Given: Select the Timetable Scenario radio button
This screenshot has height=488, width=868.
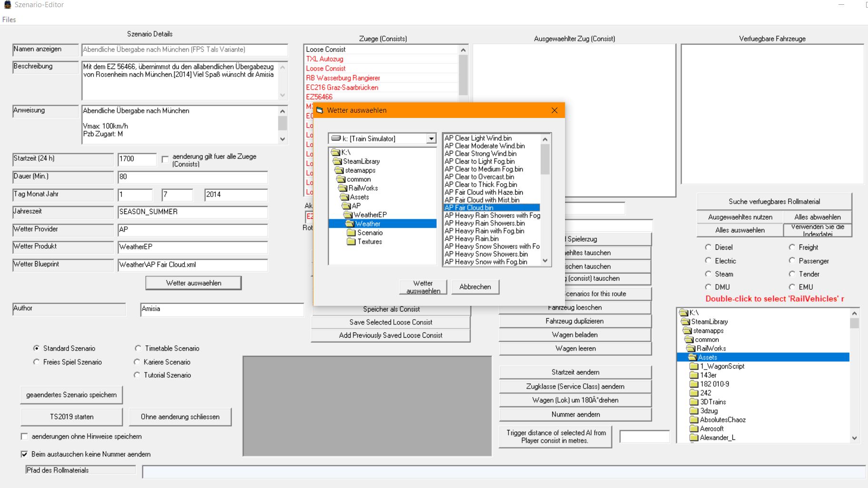Looking at the screenshot, I should 138,348.
